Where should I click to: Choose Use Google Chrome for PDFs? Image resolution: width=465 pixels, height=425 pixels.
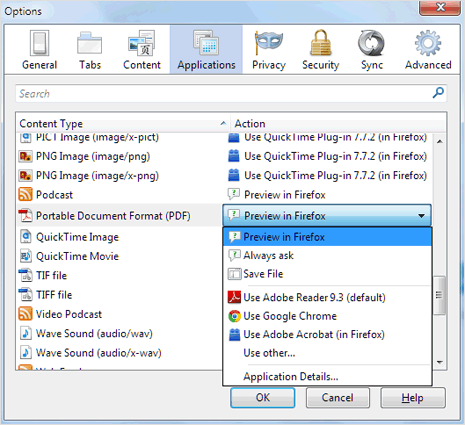[x=327, y=316]
